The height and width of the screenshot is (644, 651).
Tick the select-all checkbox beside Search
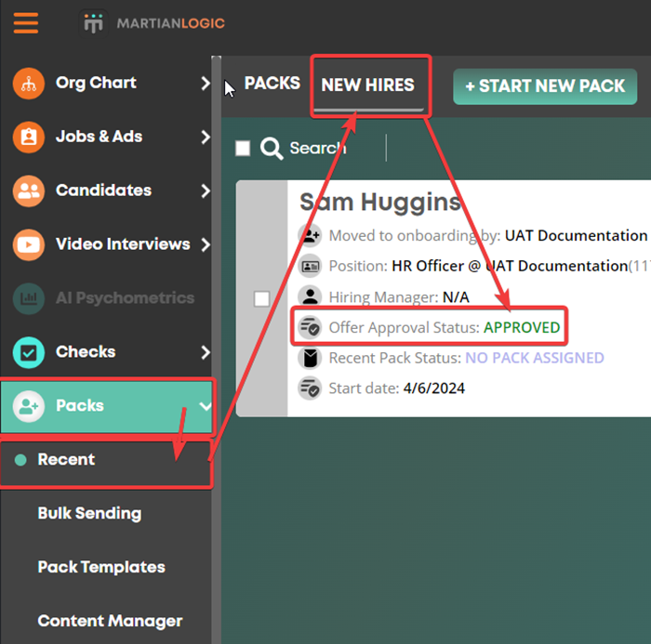tap(243, 148)
